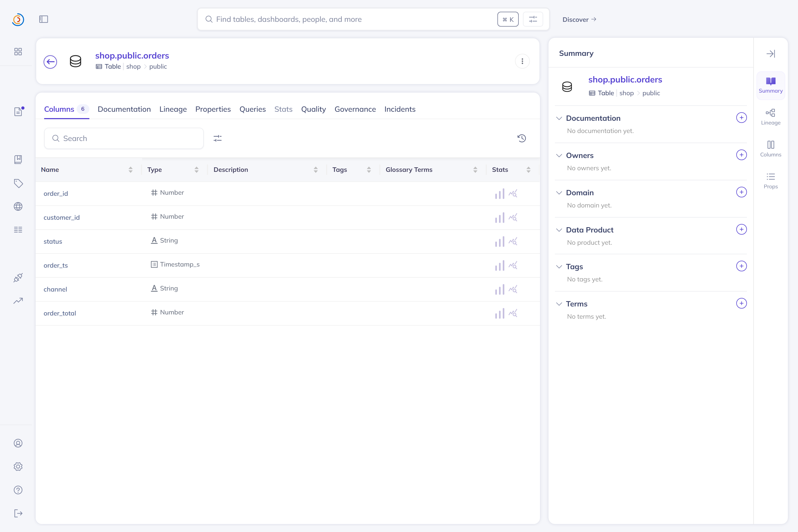The width and height of the screenshot is (798, 532).
Task: Open the structured properties list icon in sidebar
Action: pos(18,230)
